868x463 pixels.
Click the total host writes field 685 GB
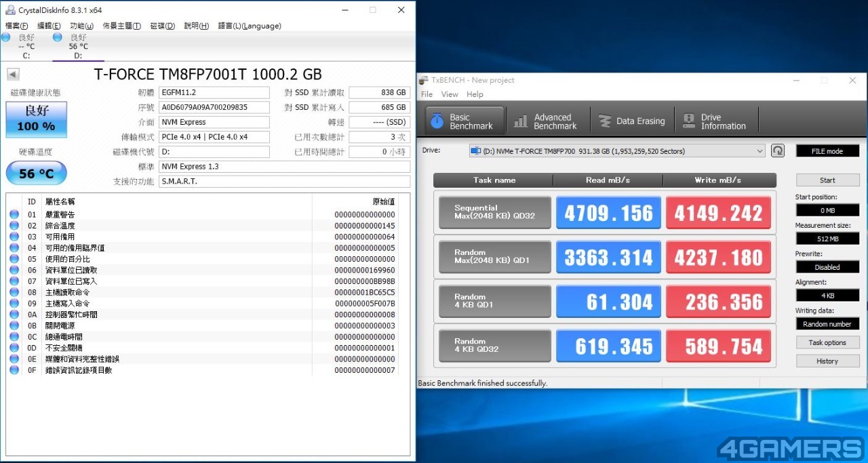coord(379,107)
